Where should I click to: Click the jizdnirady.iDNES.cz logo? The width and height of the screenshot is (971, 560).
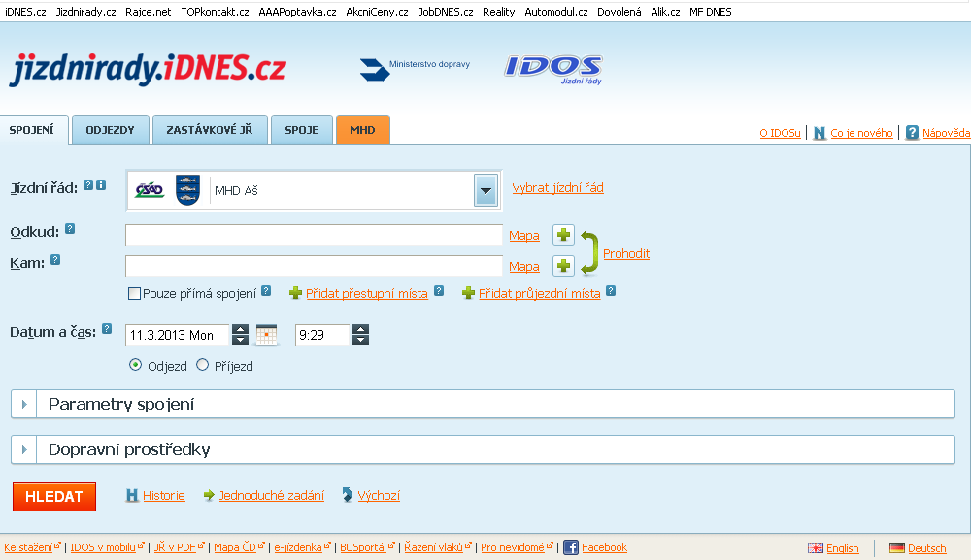tap(148, 68)
